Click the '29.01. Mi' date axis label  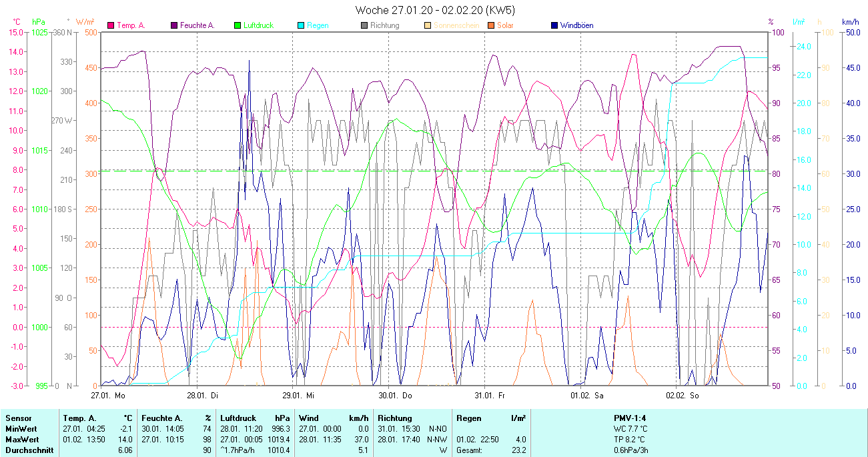coord(298,395)
